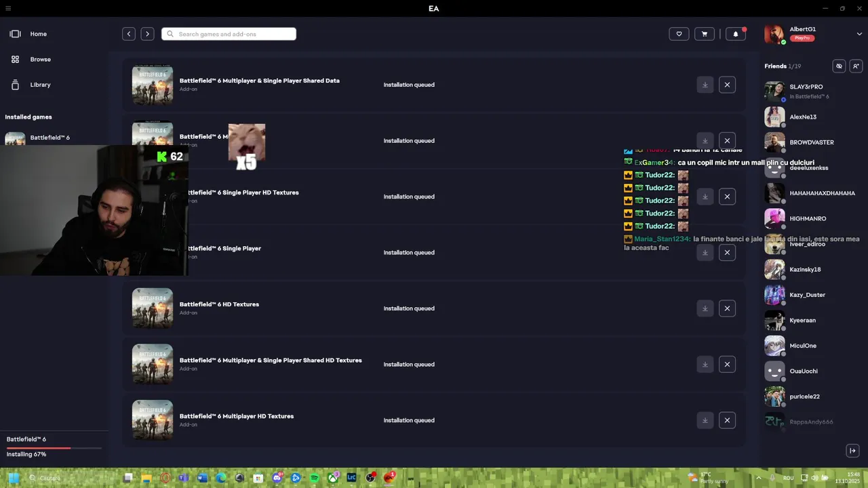The height and width of the screenshot is (488, 868).
Task: Open Microsoft Edge from taskbar
Action: (221, 478)
